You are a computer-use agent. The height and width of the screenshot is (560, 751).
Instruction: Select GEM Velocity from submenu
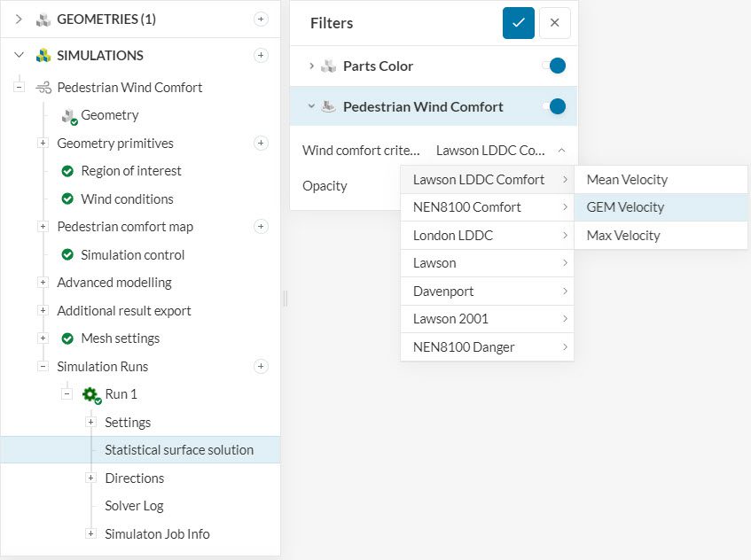[625, 207]
